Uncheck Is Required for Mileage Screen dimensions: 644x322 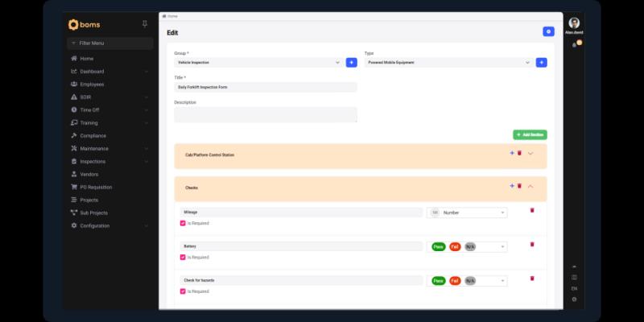pyautogui.click(x=183, y=224)
